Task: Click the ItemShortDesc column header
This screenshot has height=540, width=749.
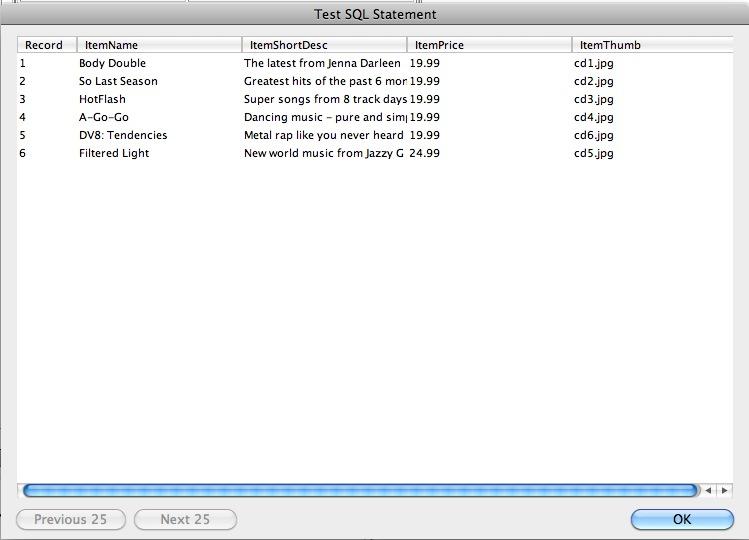Action: point(324,45)
